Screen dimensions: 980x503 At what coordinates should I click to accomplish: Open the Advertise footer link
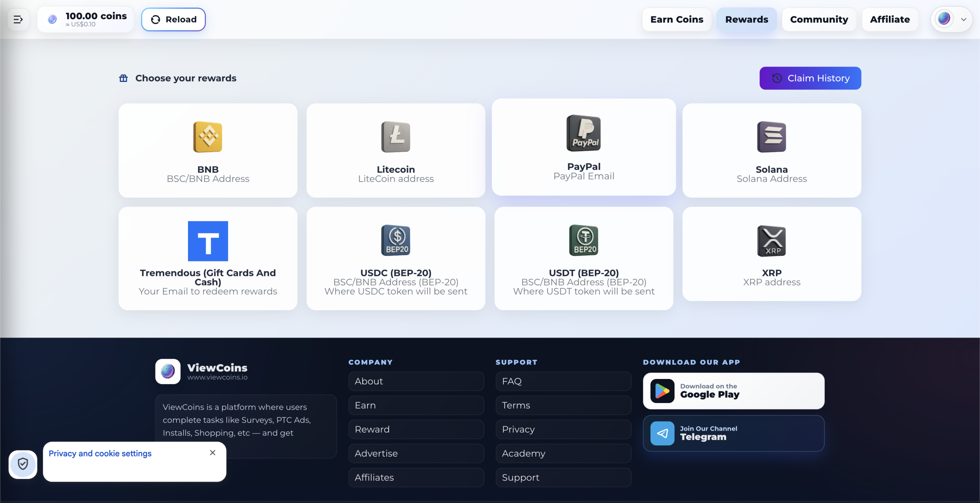coord(416,454)
